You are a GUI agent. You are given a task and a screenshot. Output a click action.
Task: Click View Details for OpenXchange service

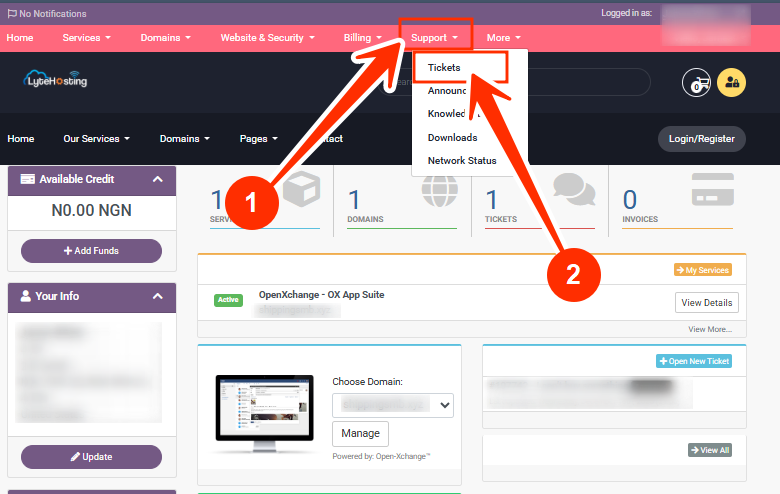coord(707,303)
